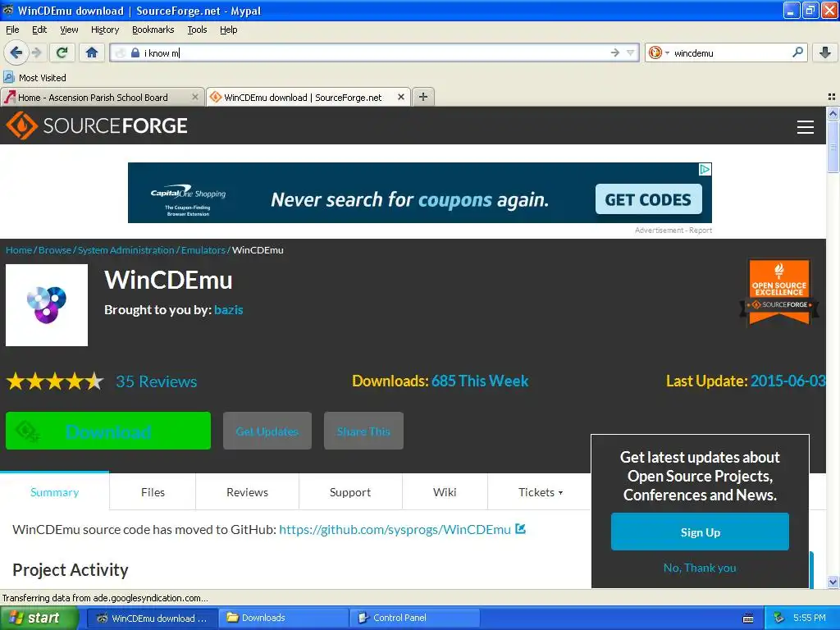Select the Reviews tab

[x=247, y=492]
